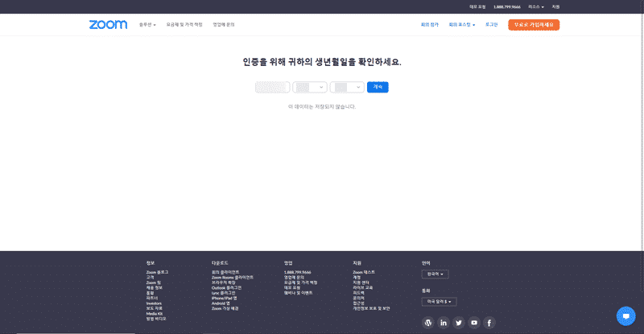Image resolution: width=644 pixels, height=334 pixels.
Task: Expand the 솔루션 menu in header
Action: [147, 25]
